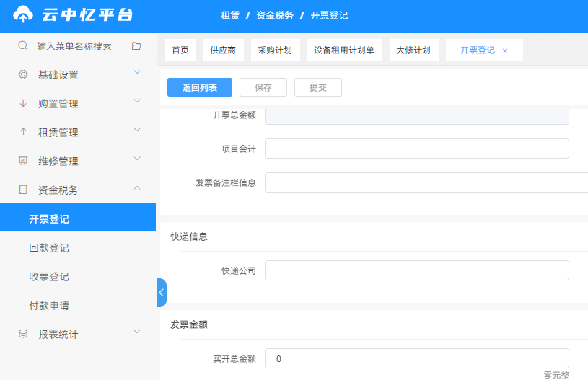This screenshot has height=380, width=588.
Task: Click the 零元整 amount text
Action: click(x=556, y=375)
